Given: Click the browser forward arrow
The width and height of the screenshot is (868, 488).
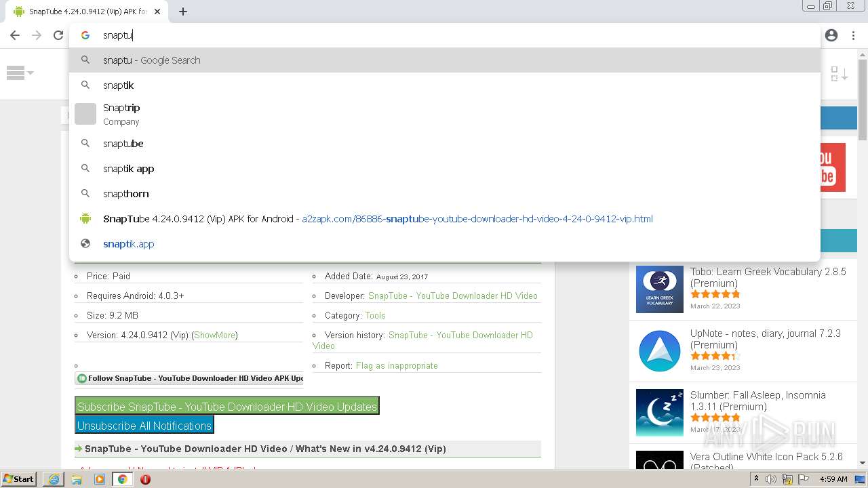Looking at the screenshot, I should tap(37, 35).
